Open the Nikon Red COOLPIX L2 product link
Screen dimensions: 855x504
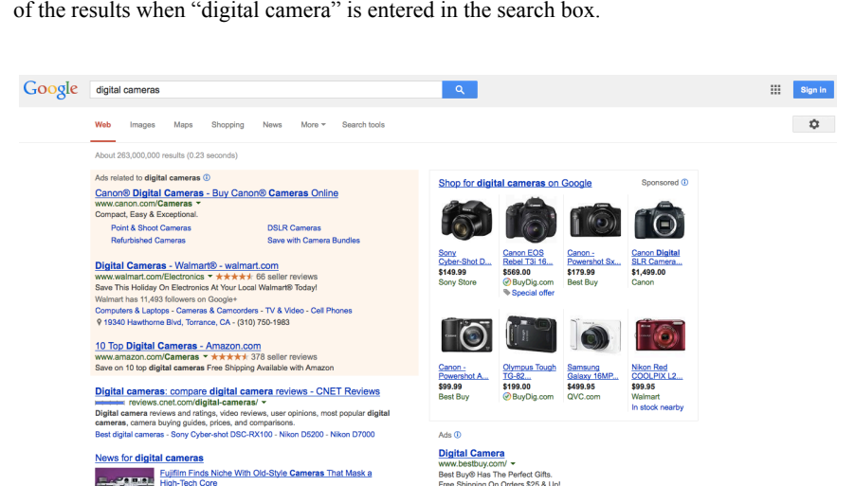[657, 371]
